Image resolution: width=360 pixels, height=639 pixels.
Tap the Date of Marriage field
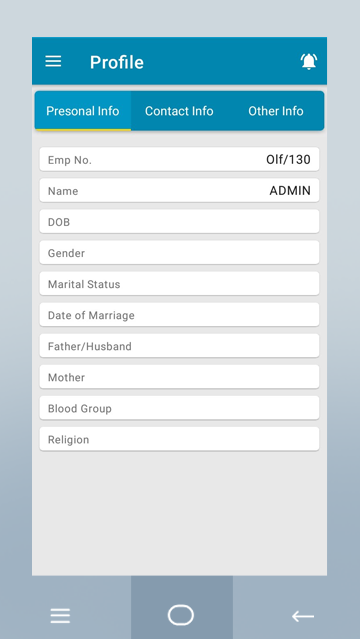pyautogui.click(x=179, y=315)
